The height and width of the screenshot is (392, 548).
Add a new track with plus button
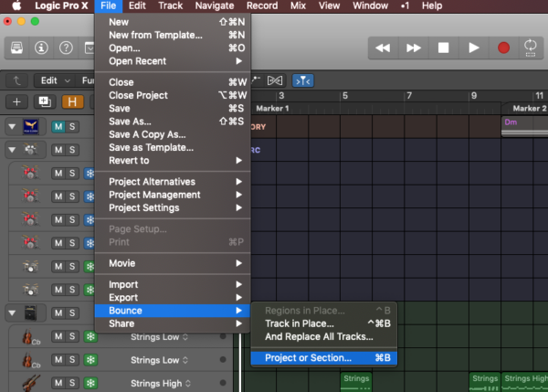click(16, 101)
